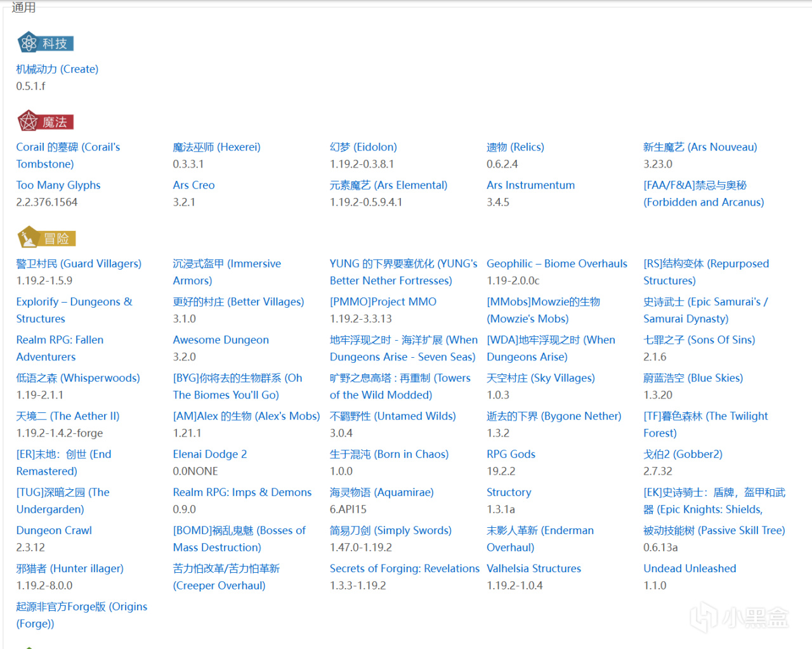Open the Too Many Glyphs link
812x649 pixels.
(58, 185)
